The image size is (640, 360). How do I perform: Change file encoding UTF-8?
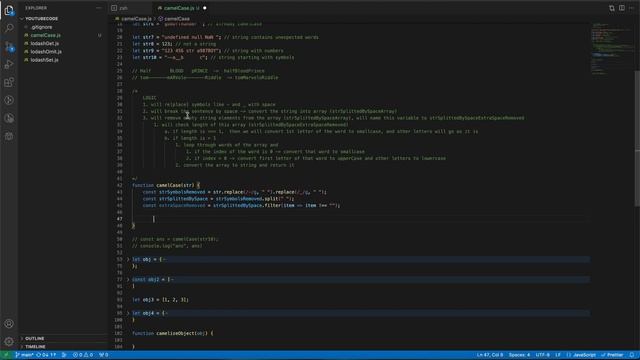[x=542, y=355]
